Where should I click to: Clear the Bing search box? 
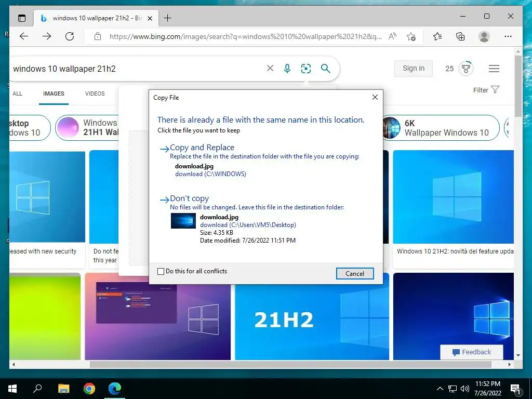point(270,68)
